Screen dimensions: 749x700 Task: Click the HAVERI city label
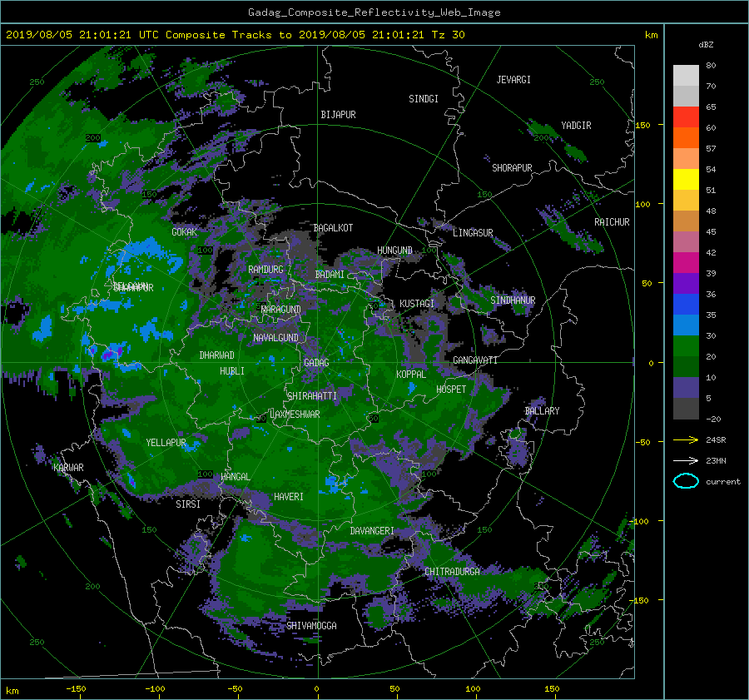289,497
